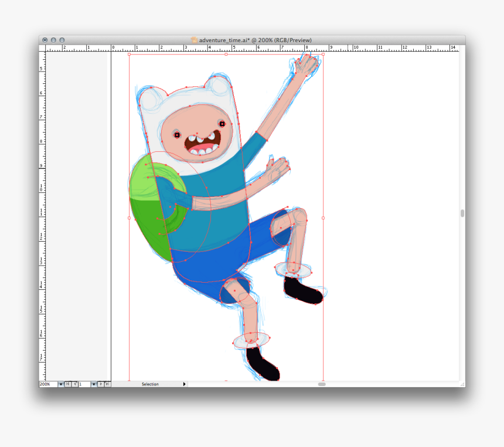
Task: Close the adventure_time.ai document window
Action: pos(45,40)
